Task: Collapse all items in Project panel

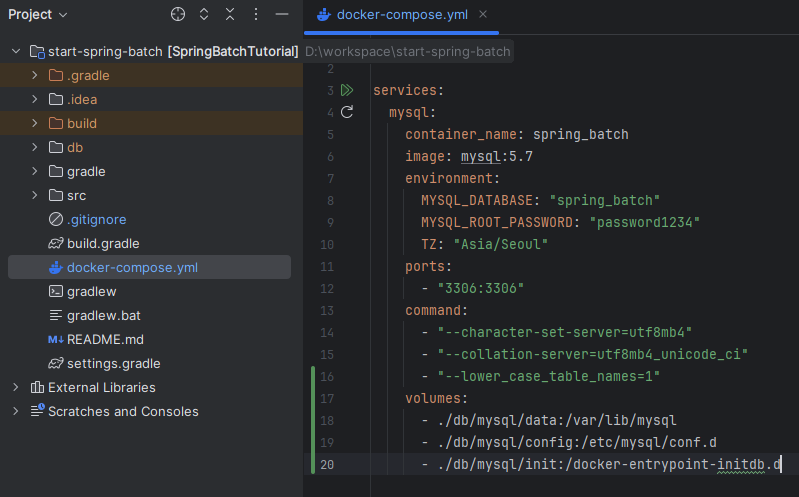Action: pos(230,14)
